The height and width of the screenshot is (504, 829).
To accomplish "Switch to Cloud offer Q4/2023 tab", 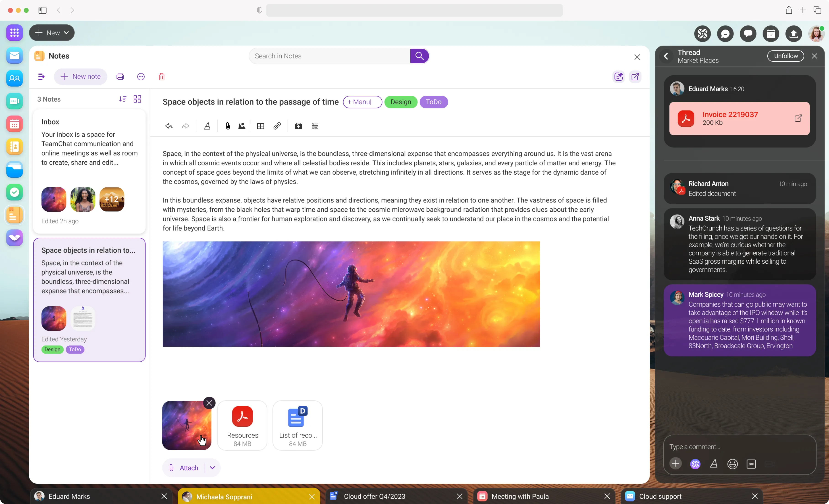I will click(374, 496).
